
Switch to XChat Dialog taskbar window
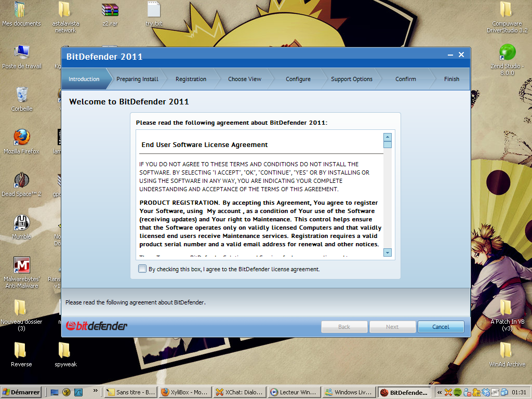240,392
